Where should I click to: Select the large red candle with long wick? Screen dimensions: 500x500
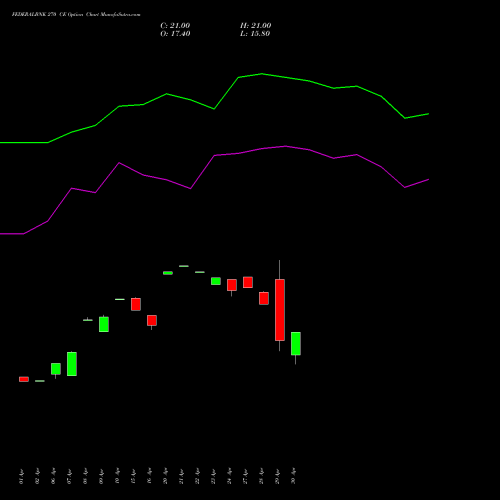pos(280,310)
